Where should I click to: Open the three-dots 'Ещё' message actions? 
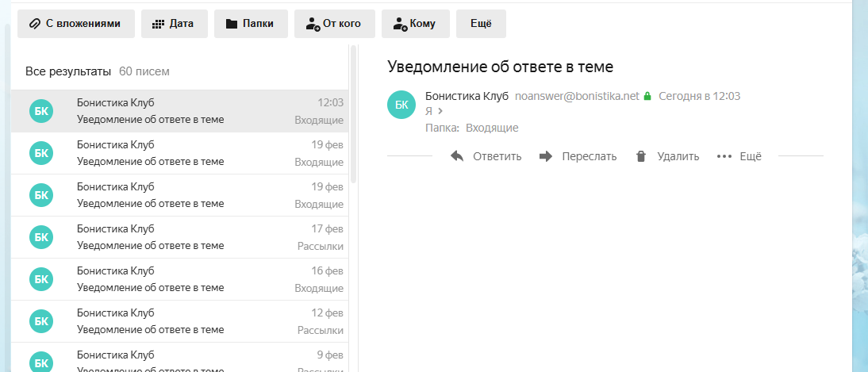(x=724, y=156)
